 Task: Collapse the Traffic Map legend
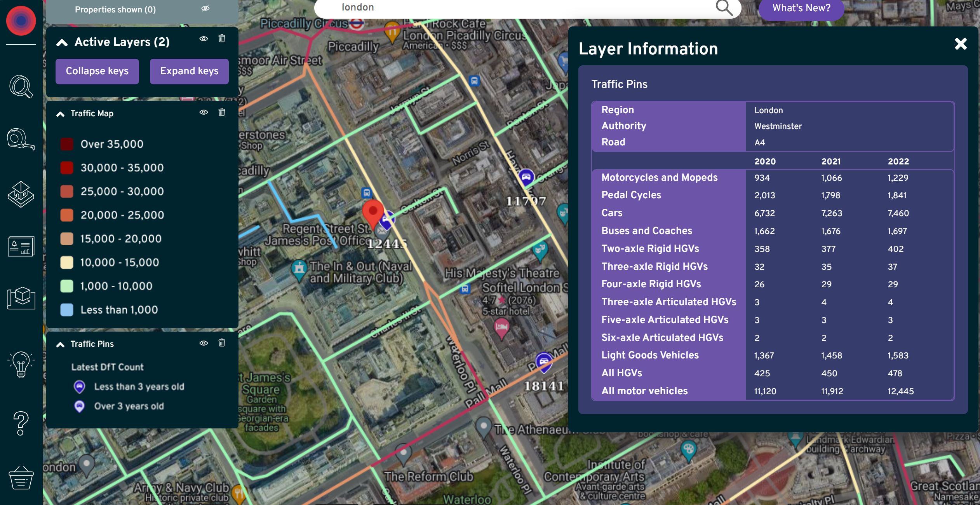pos(60,114)
